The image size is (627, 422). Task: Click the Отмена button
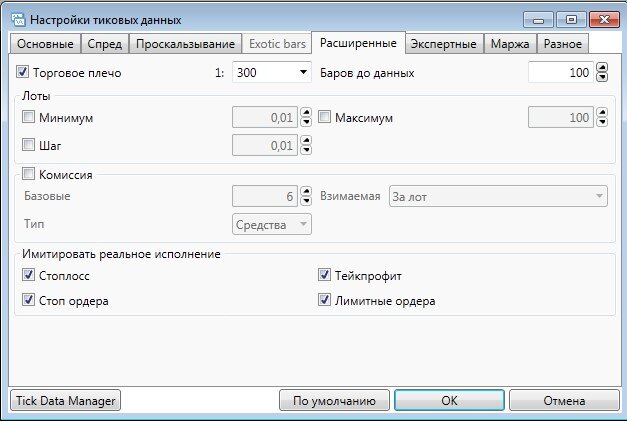click(x=564, y=400)
